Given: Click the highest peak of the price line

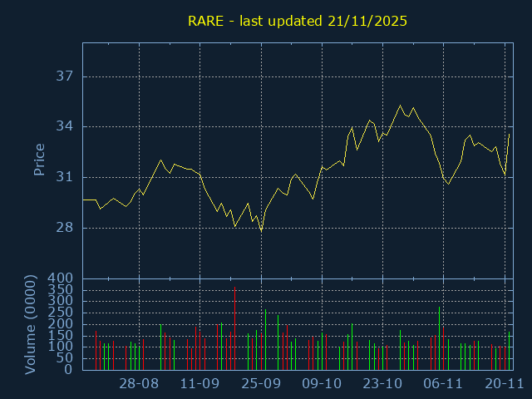Looking at the screenshot, I should (400, 106).
